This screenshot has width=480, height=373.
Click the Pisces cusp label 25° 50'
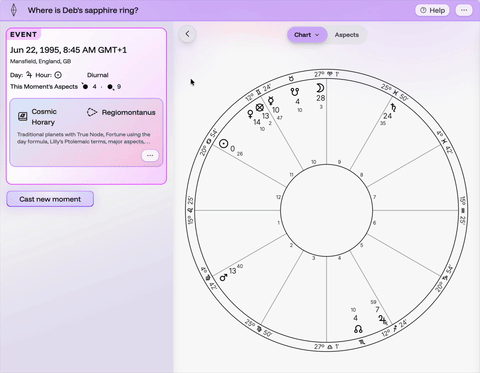coord(395,92)
